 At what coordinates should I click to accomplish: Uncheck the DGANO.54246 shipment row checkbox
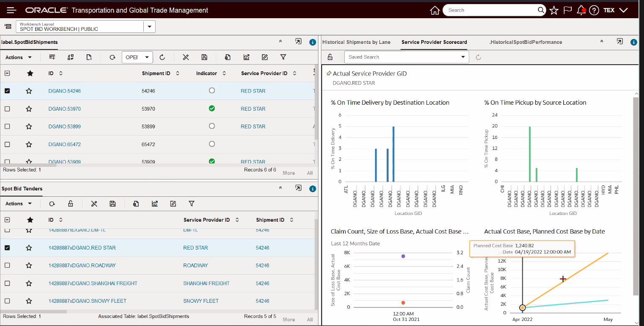pyautogui.click(x=7, y=91)
